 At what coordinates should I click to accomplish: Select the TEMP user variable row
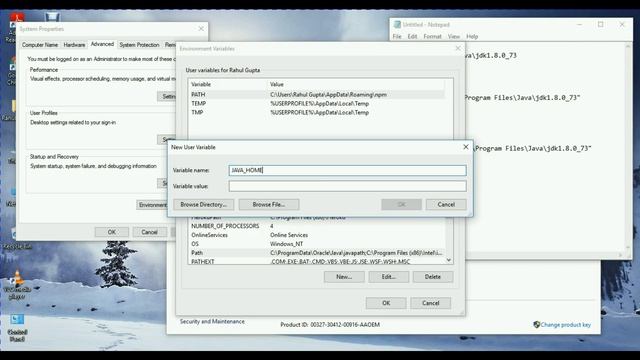point(317,103)
